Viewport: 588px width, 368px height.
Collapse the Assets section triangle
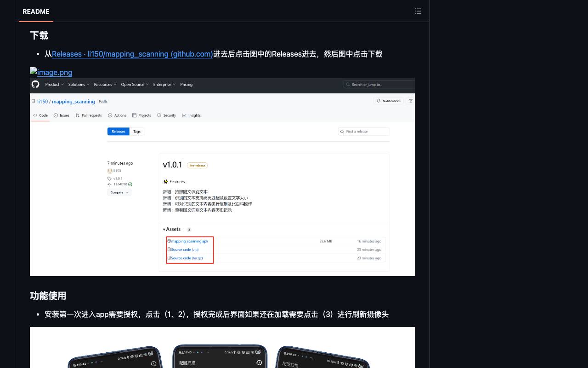coord(164,229)
